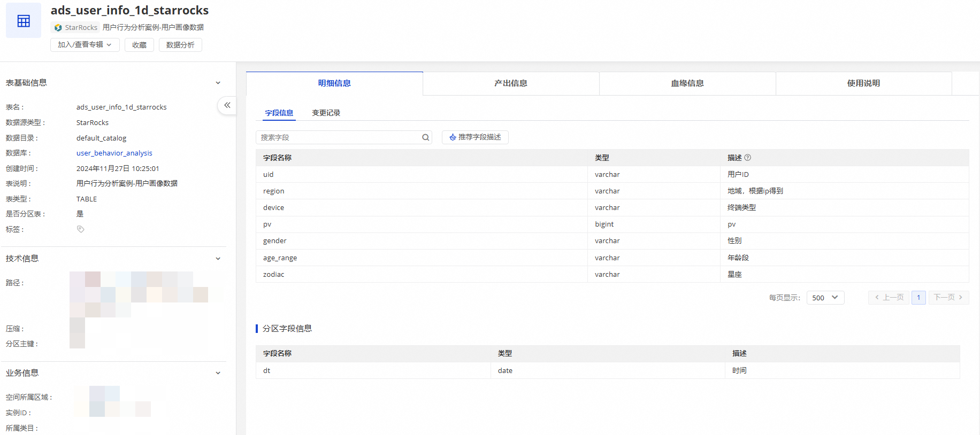This screenshot has height=435, width=980.
Task: Select the 变更记录 sub-tab
Action: pos(326,113)
